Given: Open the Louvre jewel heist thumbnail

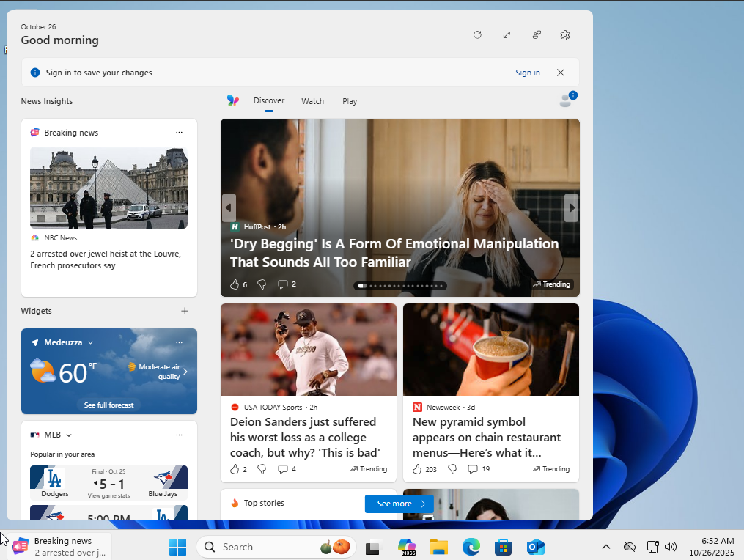Looking at the screenshot, I should click(x=108, y=188).
